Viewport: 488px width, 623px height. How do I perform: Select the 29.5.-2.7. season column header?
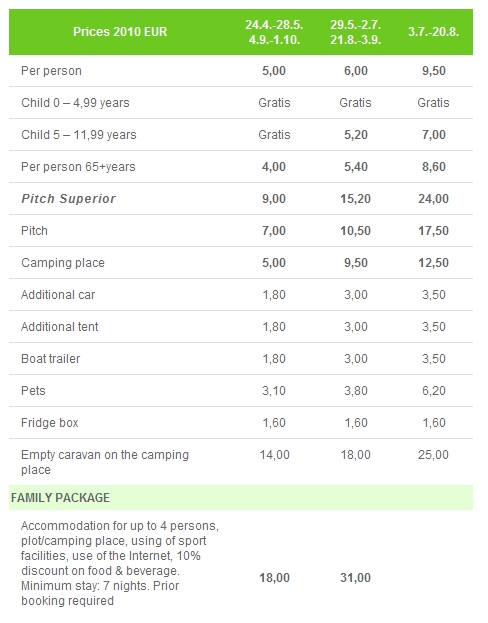pyautogui.click(x=356, y=32)
